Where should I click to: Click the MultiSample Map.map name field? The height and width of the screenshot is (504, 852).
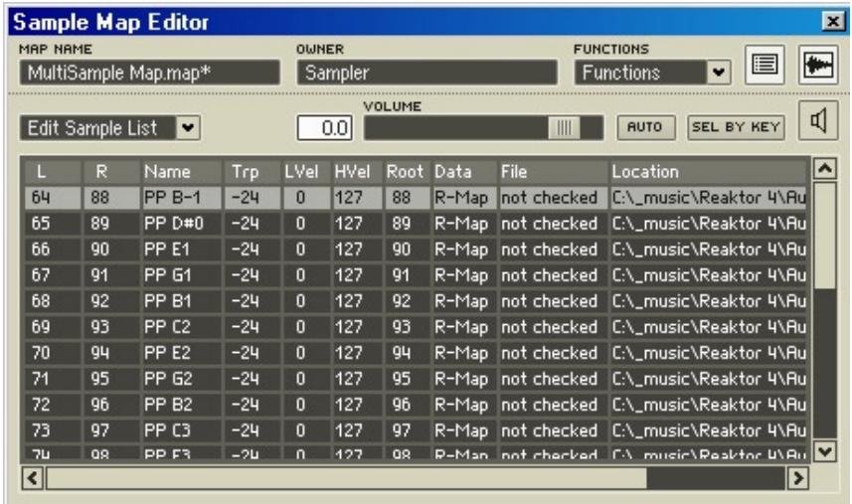click(149, 73)
